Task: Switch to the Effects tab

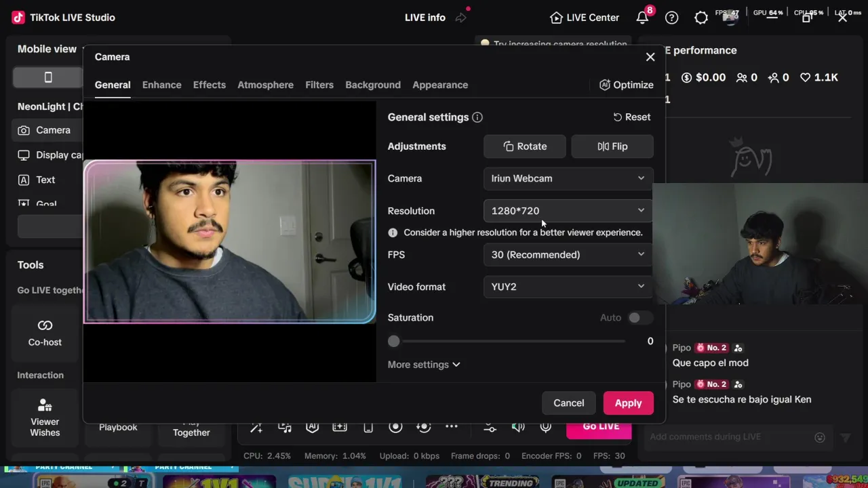Action: tap(209, 85)
